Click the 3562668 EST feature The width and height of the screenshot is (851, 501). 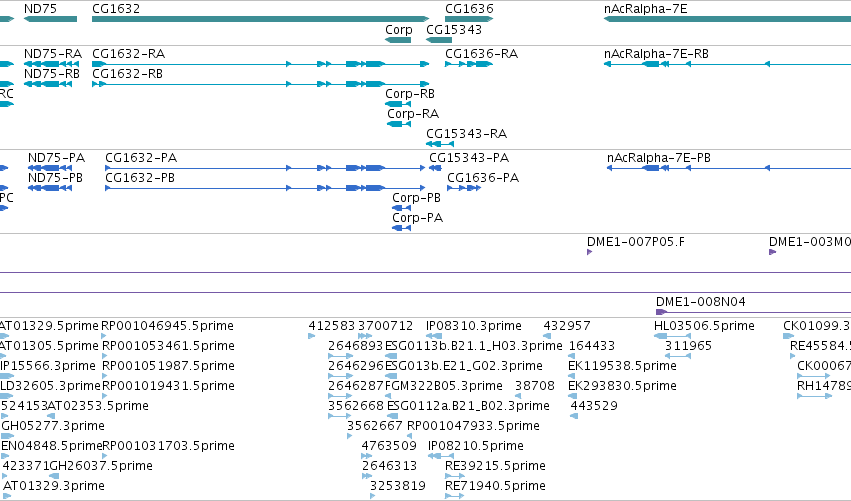coord(339,416)
